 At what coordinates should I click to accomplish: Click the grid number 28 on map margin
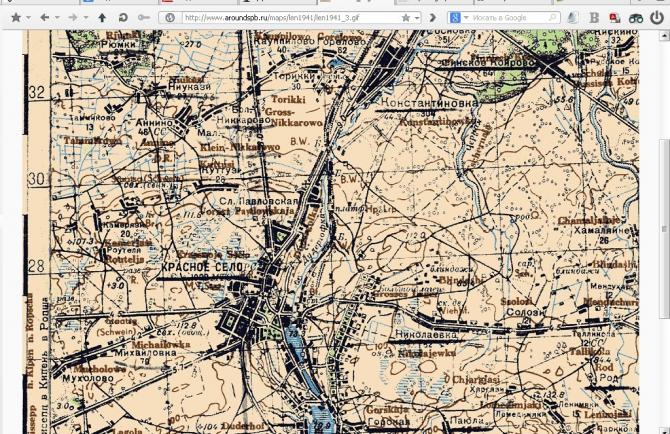coord(37,266)
